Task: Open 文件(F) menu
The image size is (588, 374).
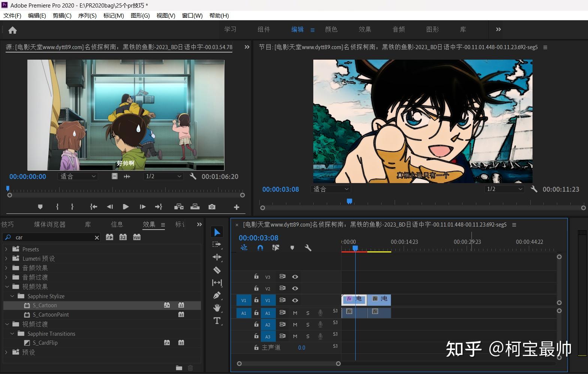Action: [12, 15]
